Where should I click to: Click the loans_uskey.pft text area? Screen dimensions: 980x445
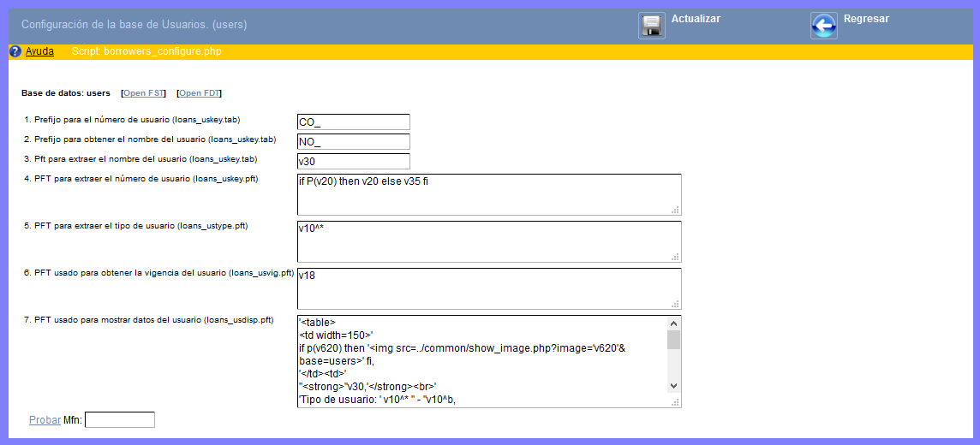(488, 194)
